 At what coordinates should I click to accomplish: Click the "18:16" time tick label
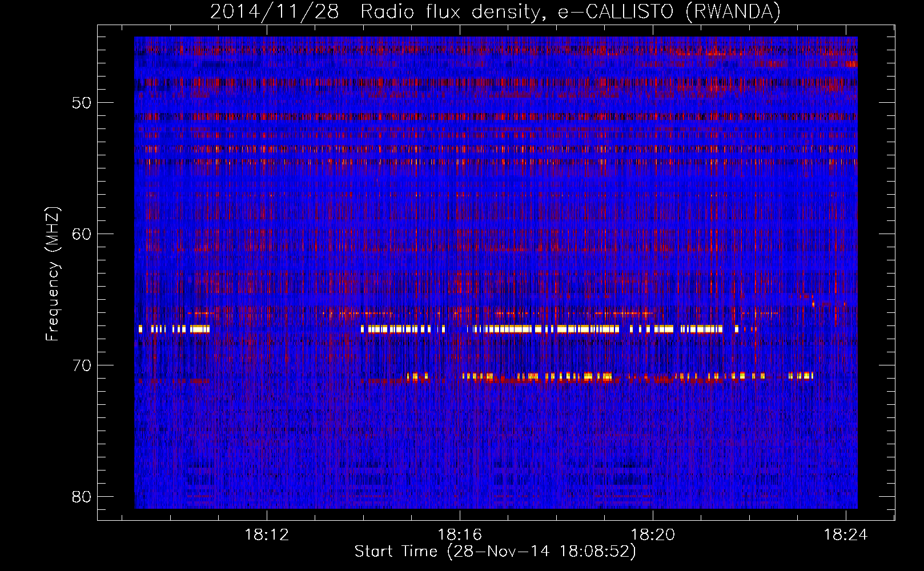460,535
